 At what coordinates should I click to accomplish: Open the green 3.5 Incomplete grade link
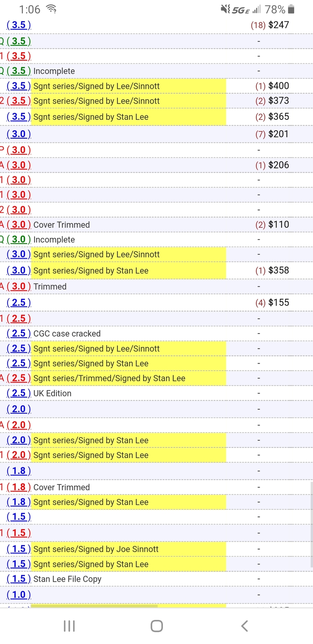point(19,71)
